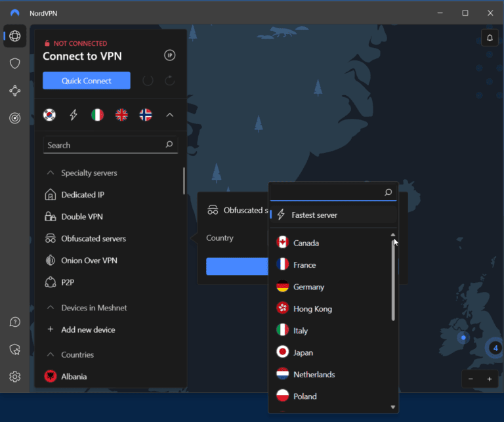Click the search magnifier in left panel
Viewport: 504px width, 422px height.
(x=169, y=144)
